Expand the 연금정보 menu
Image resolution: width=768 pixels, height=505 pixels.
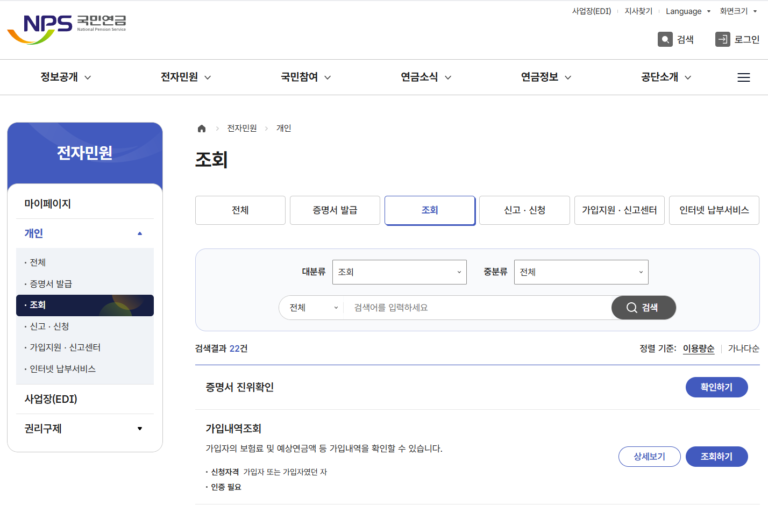[x=546, y=77]
